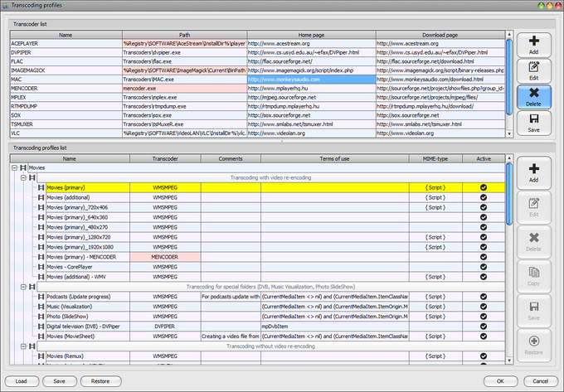This screenshot has height=392, width=564.
Task: Click Save icon in Transcoder list panel
Action: click(x=534, y=119)
